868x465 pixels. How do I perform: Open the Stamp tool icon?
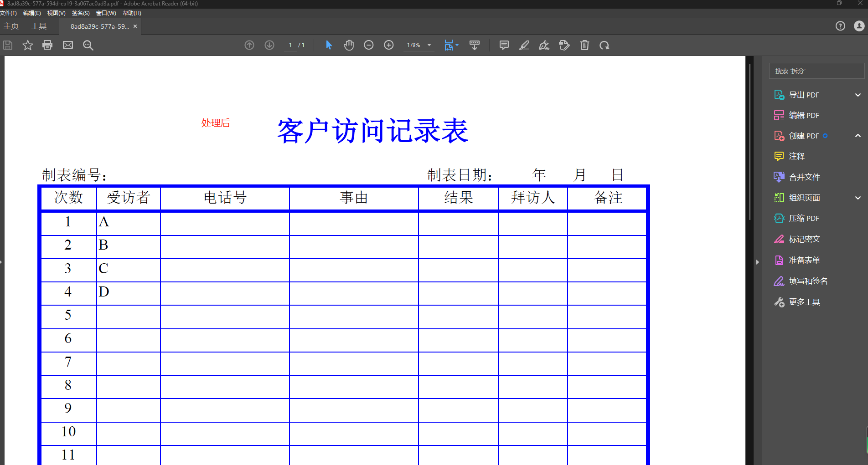click(564, 45)
